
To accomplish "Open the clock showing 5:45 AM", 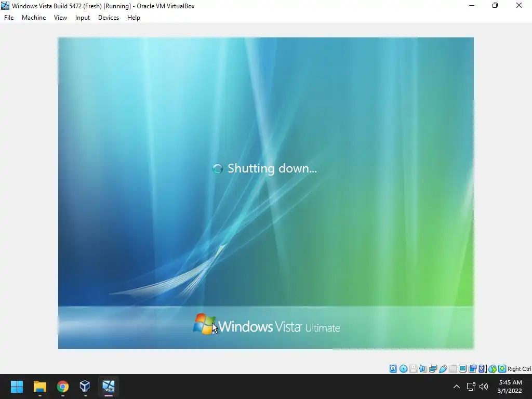I will coord(510,387).
